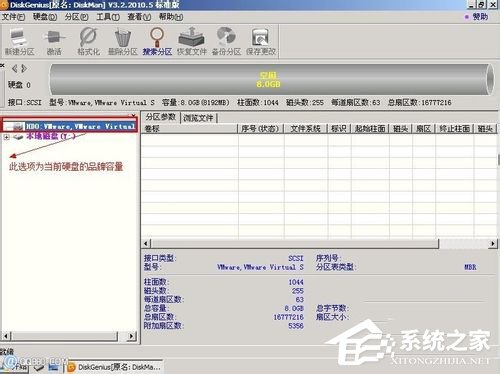The image size is (500, 374).
Task: Open the 文件(F) menu
Action: (13, 17)
